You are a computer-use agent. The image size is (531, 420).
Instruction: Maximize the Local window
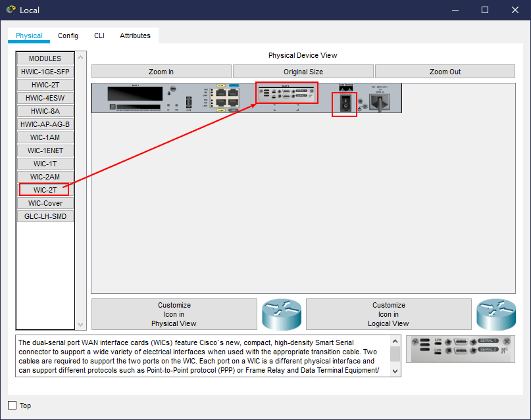tap(485, 10)
